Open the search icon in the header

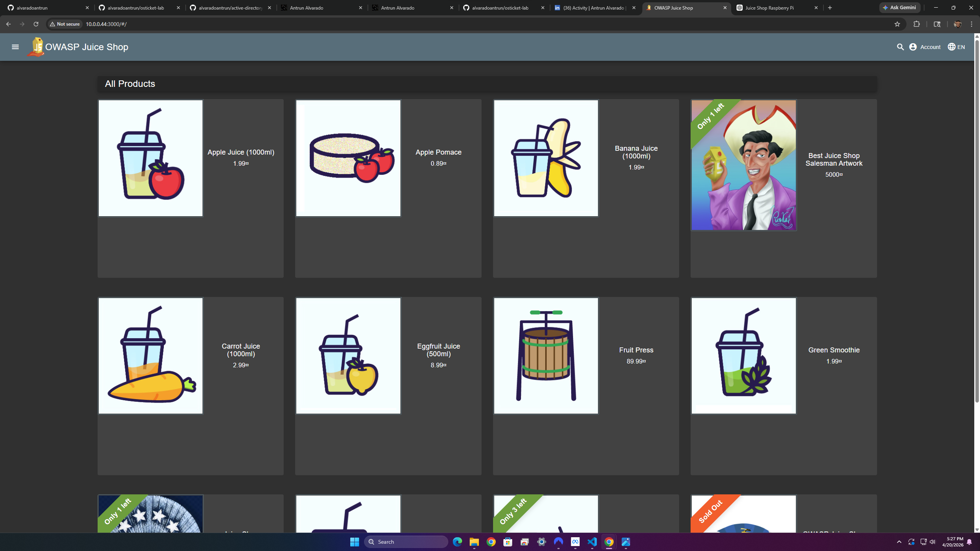click(900, 47)
